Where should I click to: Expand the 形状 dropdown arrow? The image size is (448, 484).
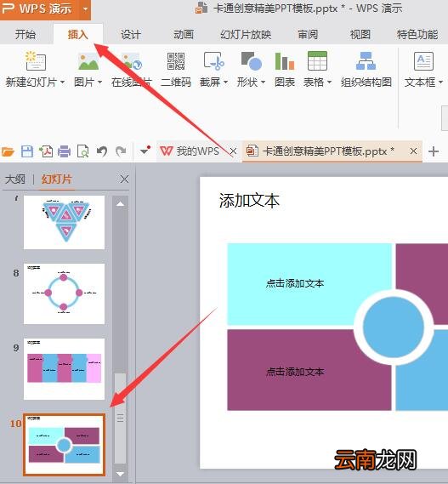[x=264, y=83]
